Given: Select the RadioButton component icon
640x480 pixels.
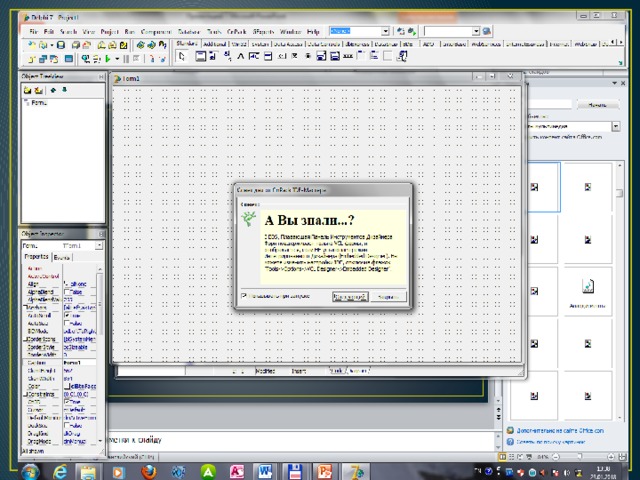Looking at the screenshot, I should coord(308,56).
